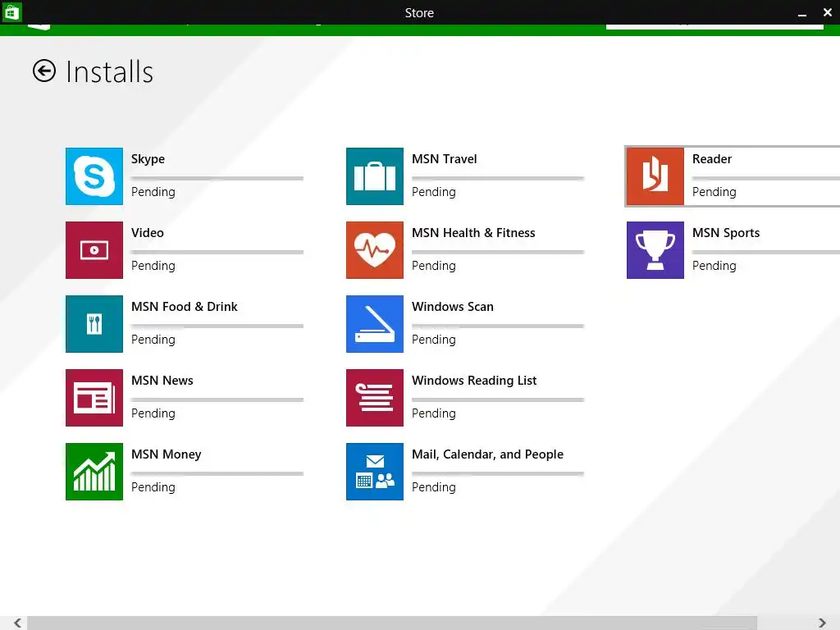
Task: Click the Pending status under MSN Money
Action: [x=153, y=488]
